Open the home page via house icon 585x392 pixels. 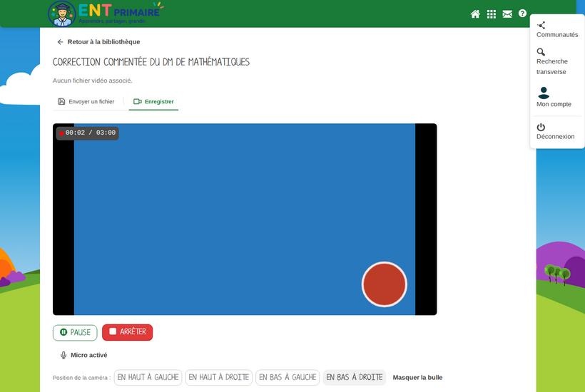click(475, 14)
